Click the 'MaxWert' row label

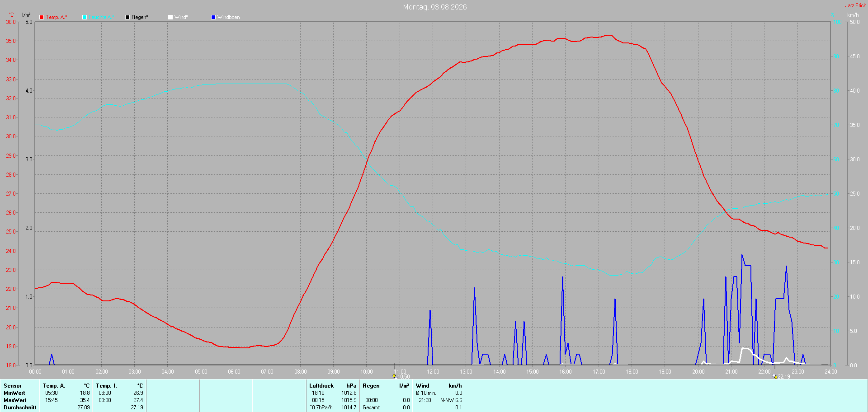point(15,400)
